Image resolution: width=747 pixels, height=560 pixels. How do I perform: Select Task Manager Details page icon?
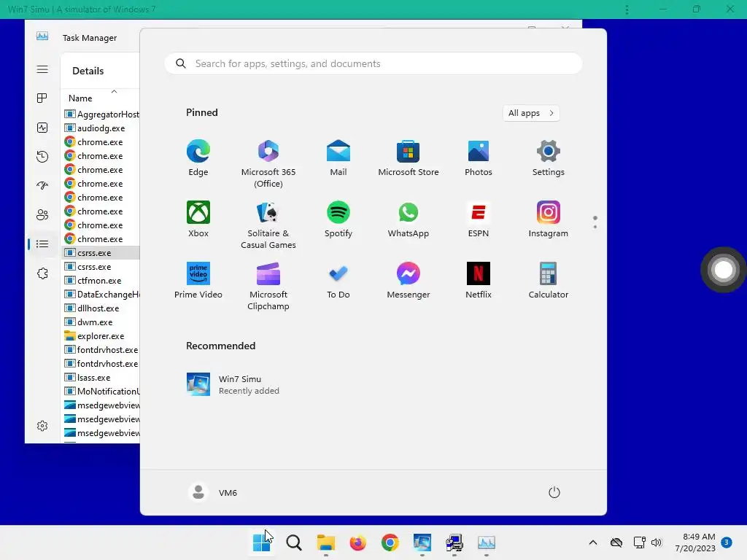[42, 244]
